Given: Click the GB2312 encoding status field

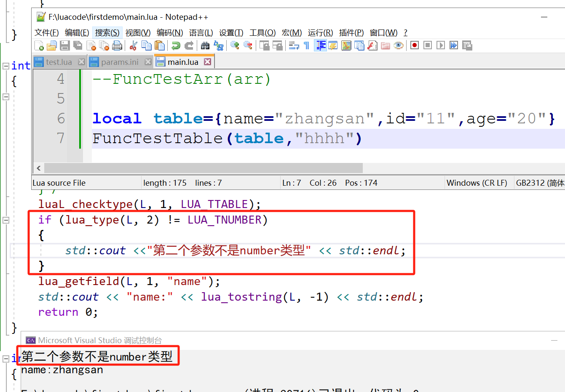Looking at the screenshot, I should point(539,183).
